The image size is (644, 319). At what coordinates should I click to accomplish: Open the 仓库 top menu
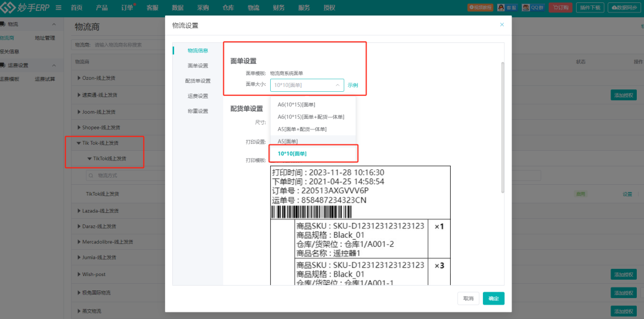pyautogui.click(x=228, y=8)
